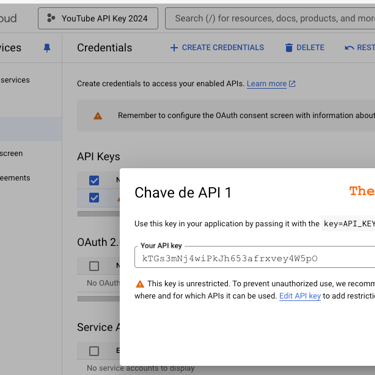This screenshot has height=375, width=375.
Task: Click the No service accounts to display text
Action: [140, 368]
